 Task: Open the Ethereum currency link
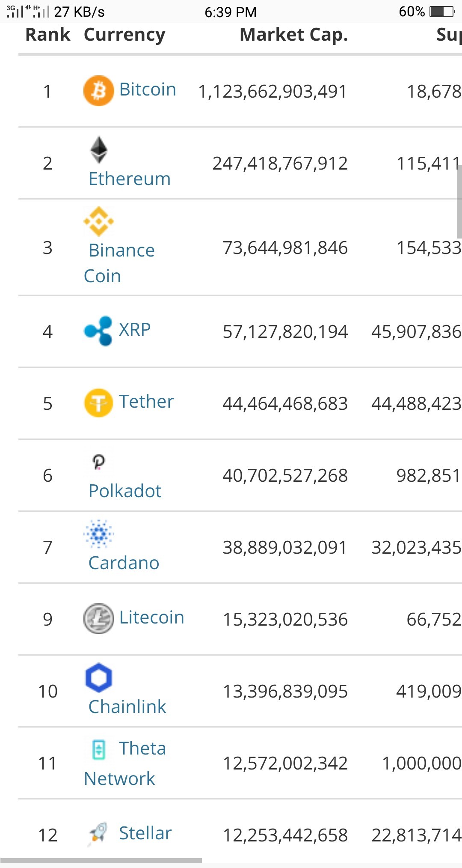point(130,179)
